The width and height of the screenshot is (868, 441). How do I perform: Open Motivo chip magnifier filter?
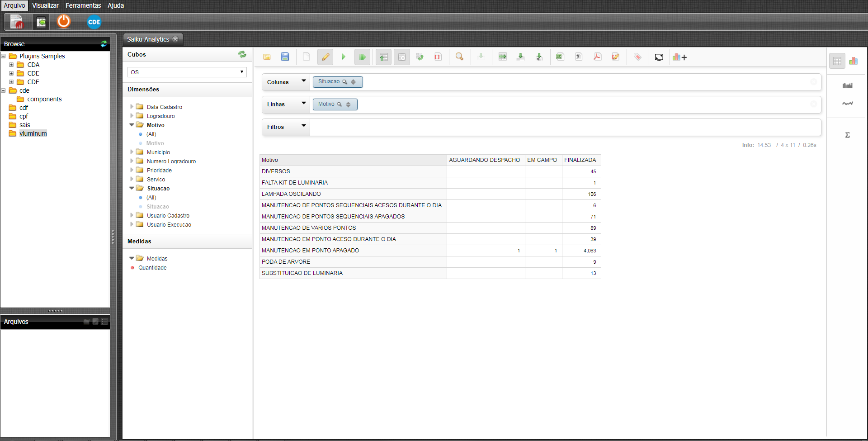[340, 104]
